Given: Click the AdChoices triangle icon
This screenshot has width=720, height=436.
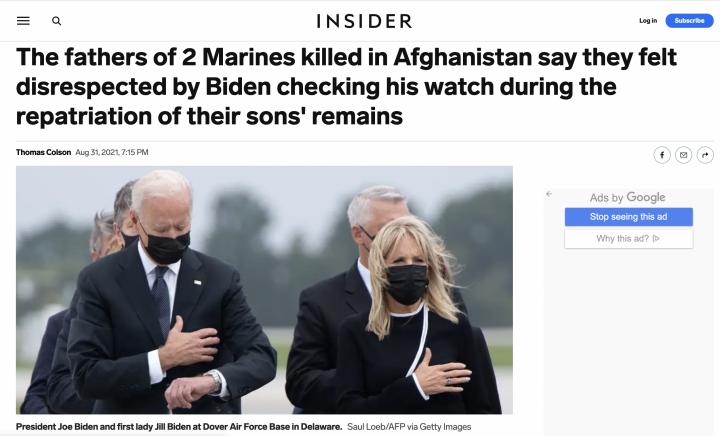Looking at the screenshot, I should coord(656,238).
